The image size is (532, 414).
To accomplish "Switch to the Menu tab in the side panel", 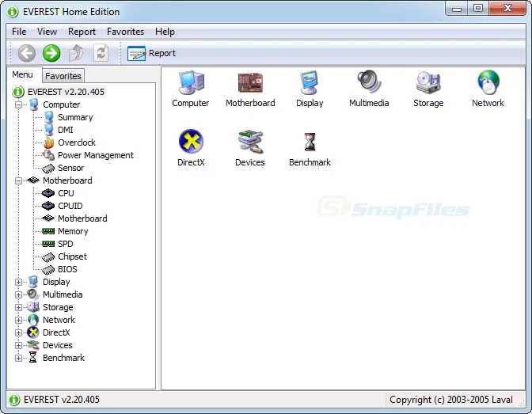I will [x=22, y=74].
